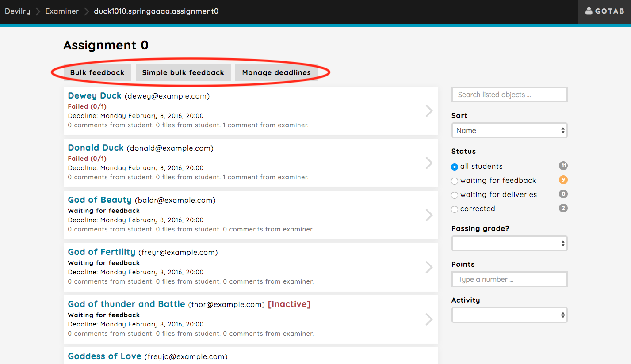Open the Sort dropdown showing Name
Screen dimensions: 631x364
[509, 130]
